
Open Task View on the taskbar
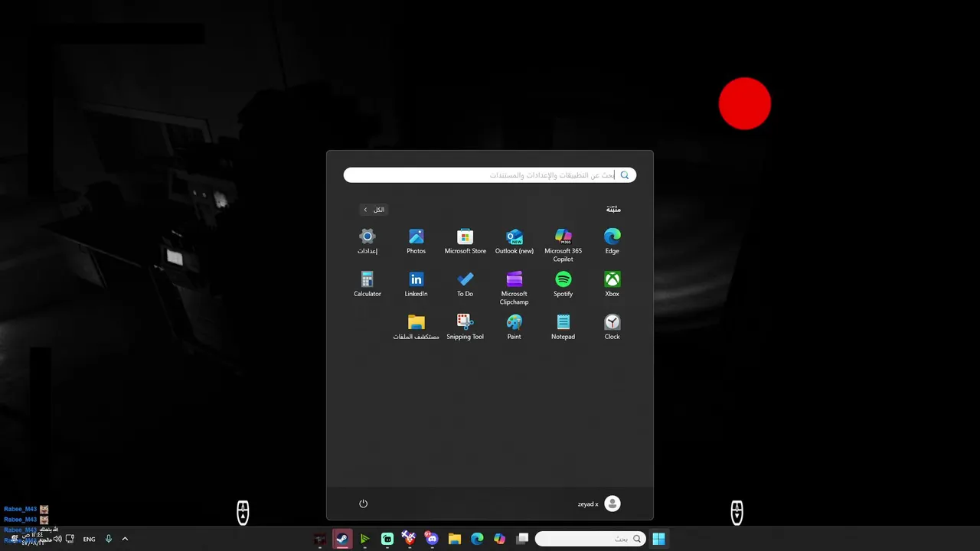tap(522, 540)
